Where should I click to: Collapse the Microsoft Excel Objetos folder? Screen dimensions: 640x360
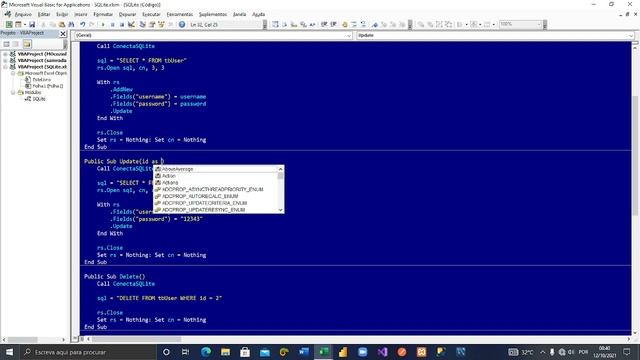pyautogui.click(x=13, y=73)
